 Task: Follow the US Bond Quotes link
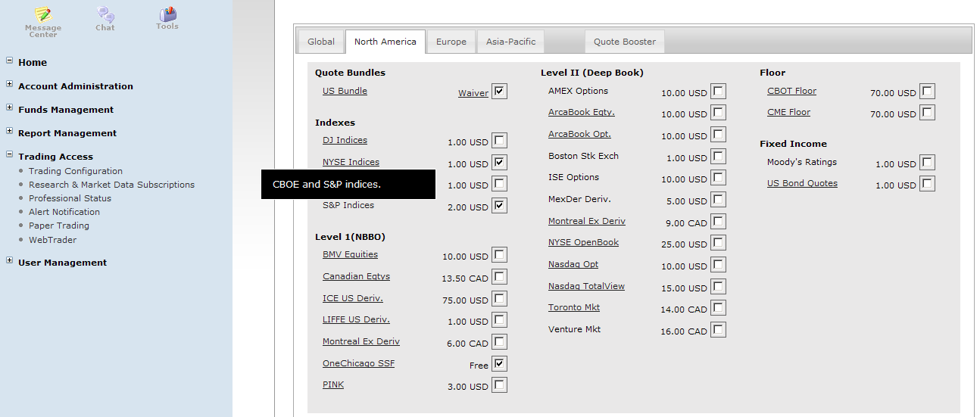(x=802, y=183)
